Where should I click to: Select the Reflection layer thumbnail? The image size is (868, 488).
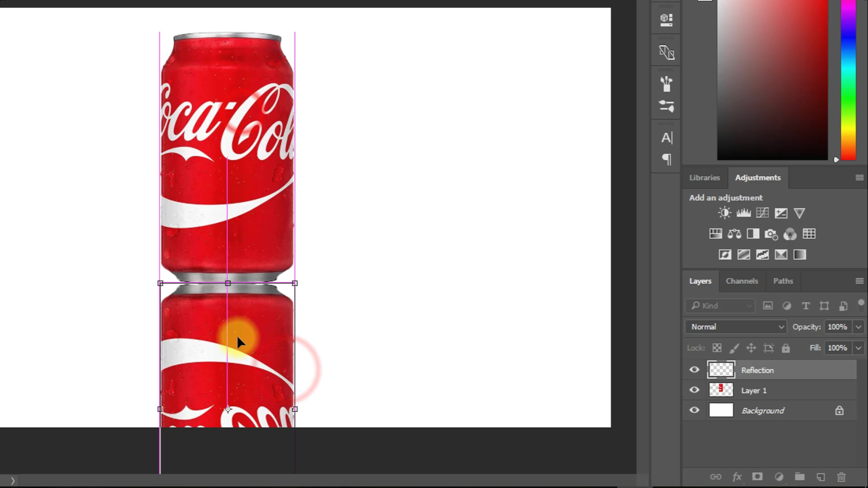click(x=721, y=370)
